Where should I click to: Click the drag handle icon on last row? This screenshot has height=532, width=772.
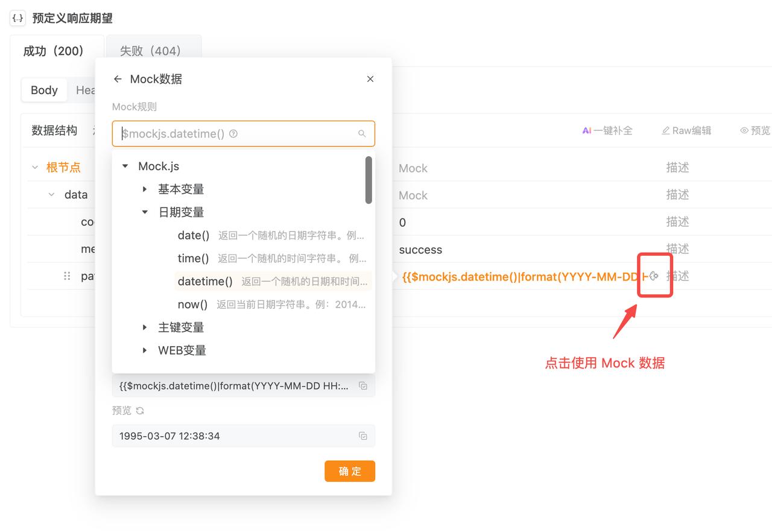pos(67,276)
